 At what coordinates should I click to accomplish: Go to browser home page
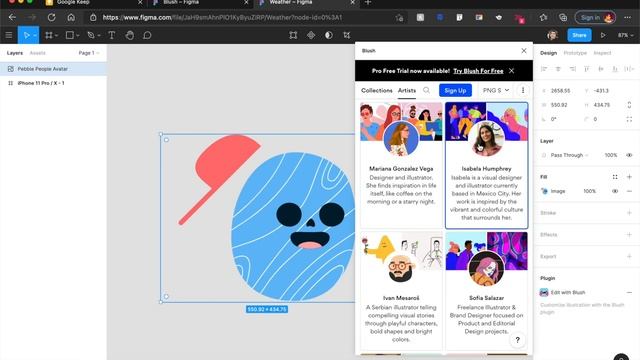[71, 17]
